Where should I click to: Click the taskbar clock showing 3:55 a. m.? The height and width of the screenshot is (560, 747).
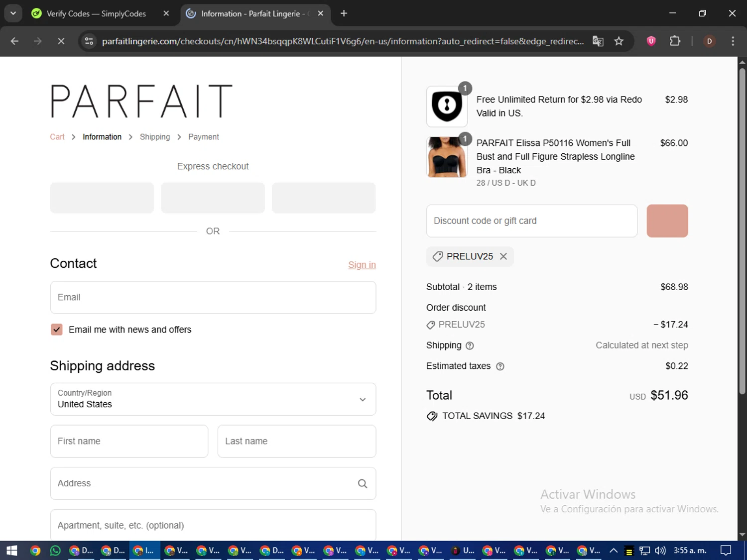[x=690, y=551]
